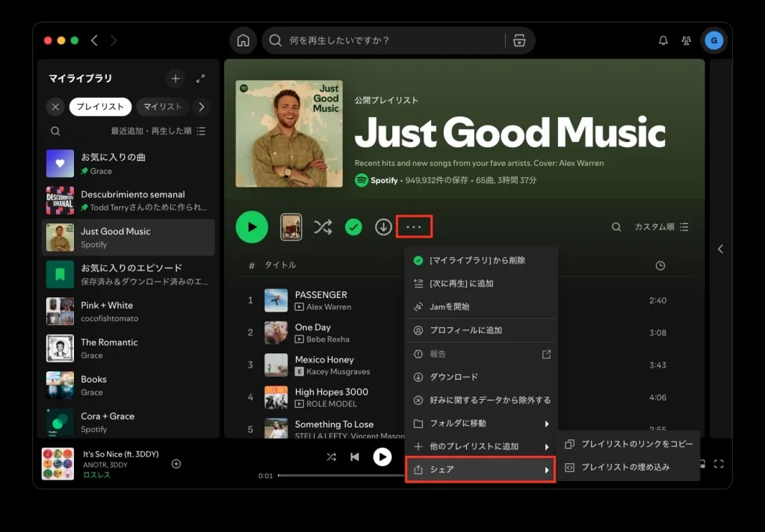Download the playlist arrow icon
Viewport: 765px width, 532px height.
(383, 227)
